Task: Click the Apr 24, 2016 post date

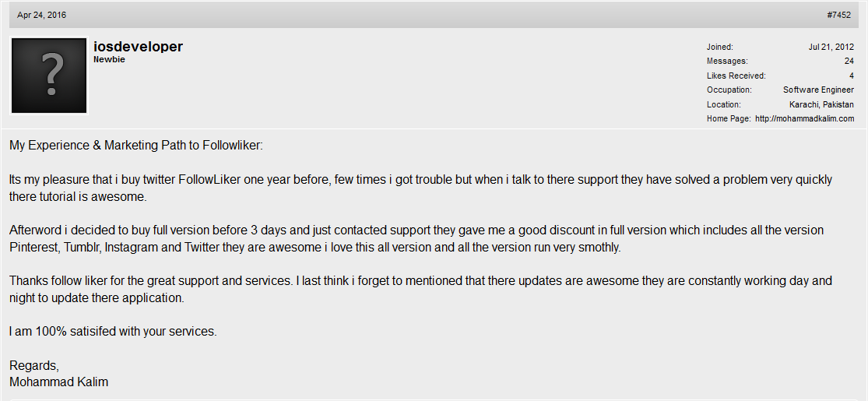Action: pos(41,15)
